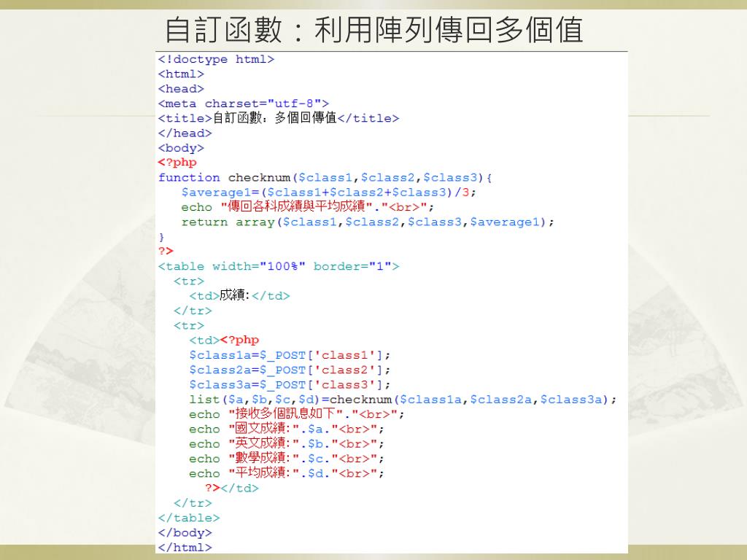Click the <td><?php line

click(x=224, y=341)
